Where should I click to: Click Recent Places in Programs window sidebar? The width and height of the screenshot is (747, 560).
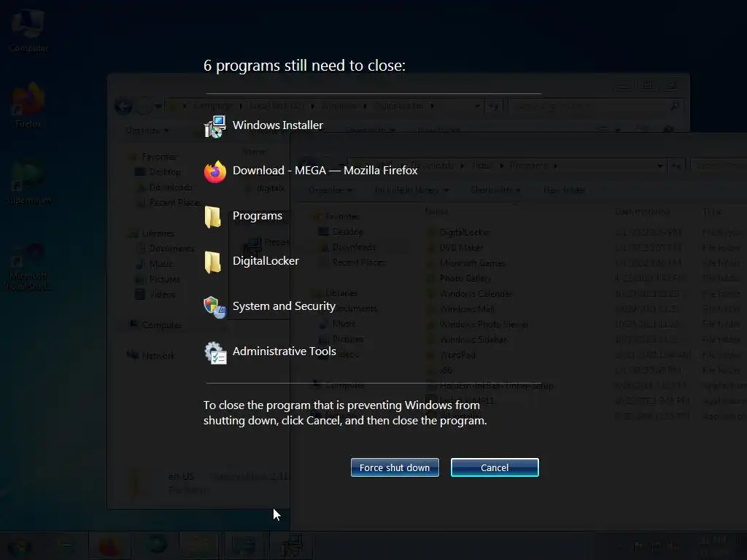352,262
